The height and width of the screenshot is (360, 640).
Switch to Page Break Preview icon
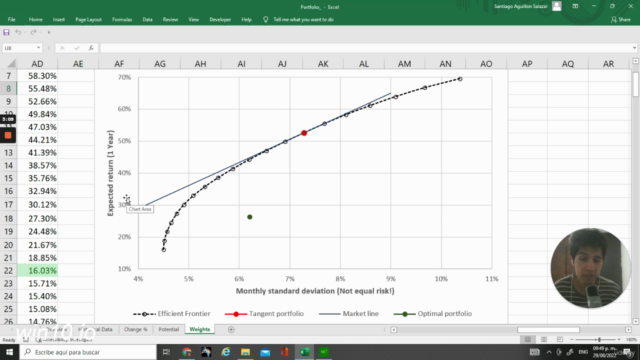click(560, 340)
